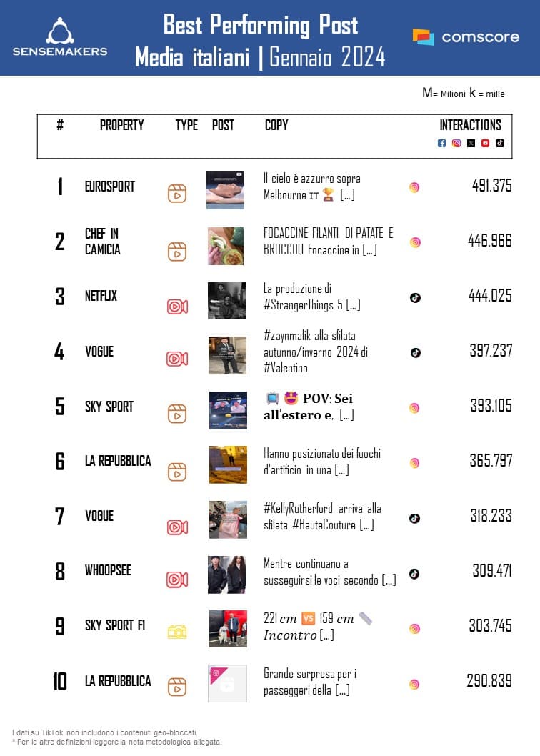This screenshot has height=756, width=540.
Task: Click the TikTok platform icon in Whoopsee row
Action: click(414, 574)
